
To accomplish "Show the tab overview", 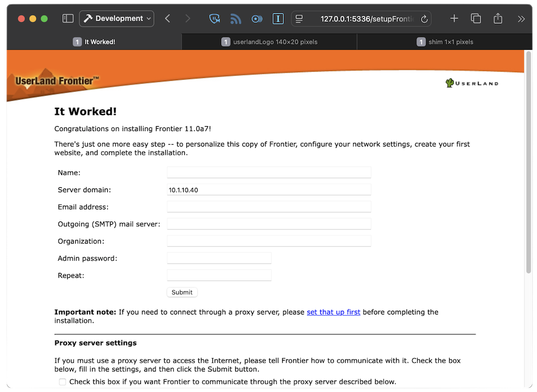I will click(x=476, y=18).
